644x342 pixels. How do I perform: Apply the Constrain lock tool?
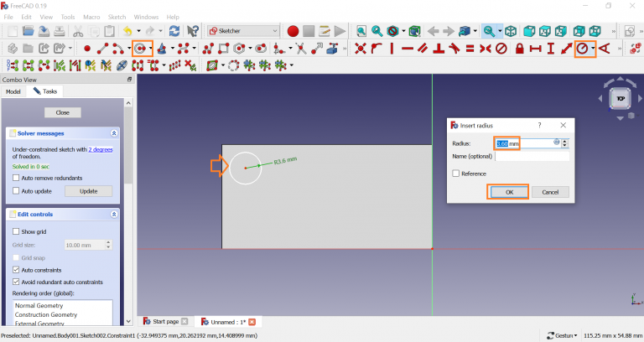[x=520, y=49]
